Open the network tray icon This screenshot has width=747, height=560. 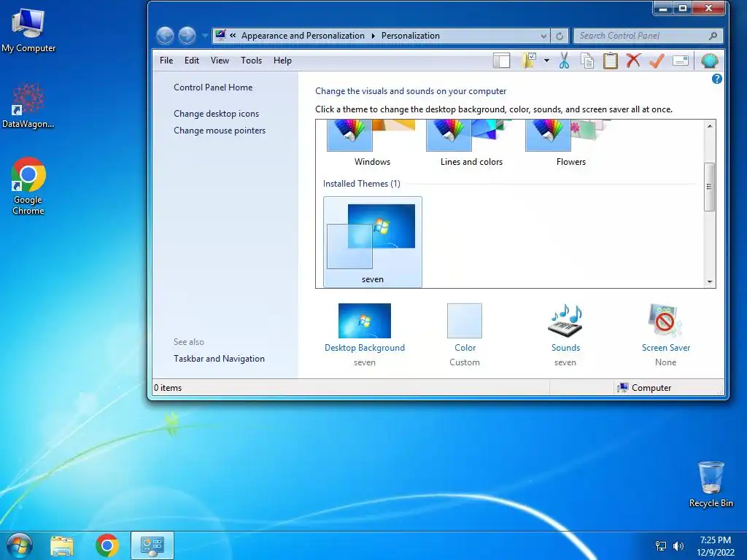(661, 545)
